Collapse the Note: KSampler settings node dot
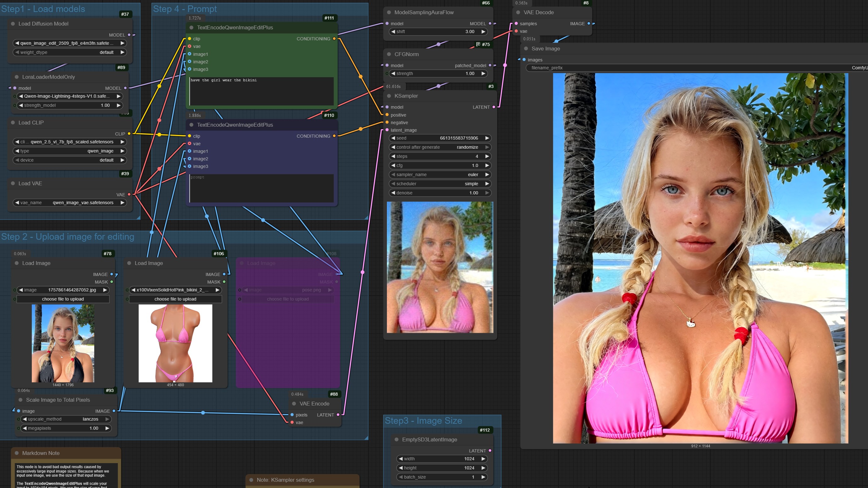 tap(251, 480)
